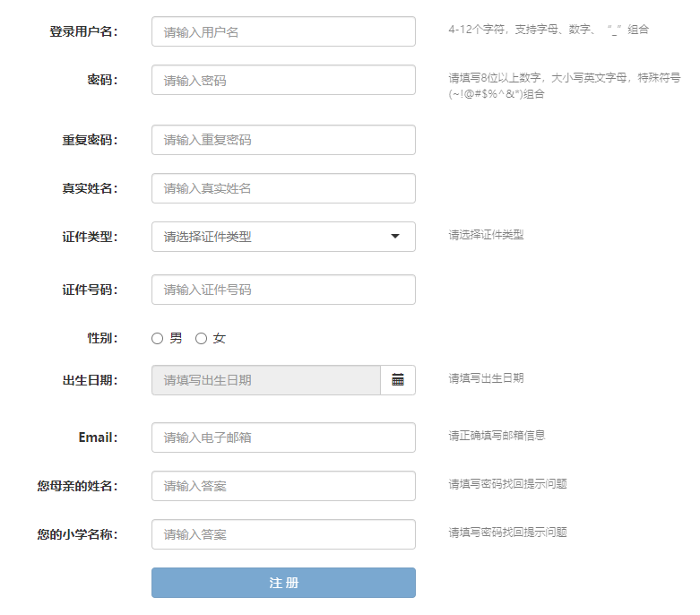This screenshot has width=700, height=615.
Task: Click the 男 radio label text
Action: tap(176, 338)
